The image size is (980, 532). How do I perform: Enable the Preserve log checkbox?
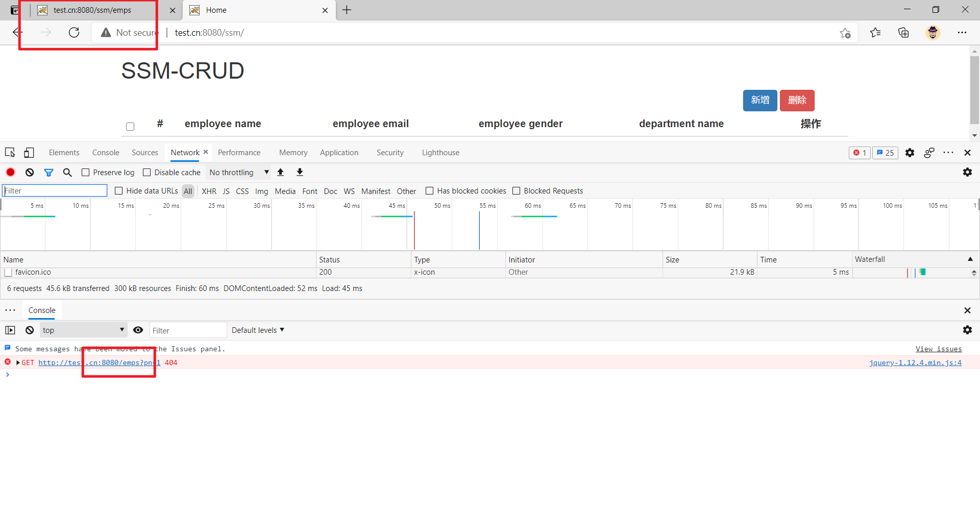86,173
